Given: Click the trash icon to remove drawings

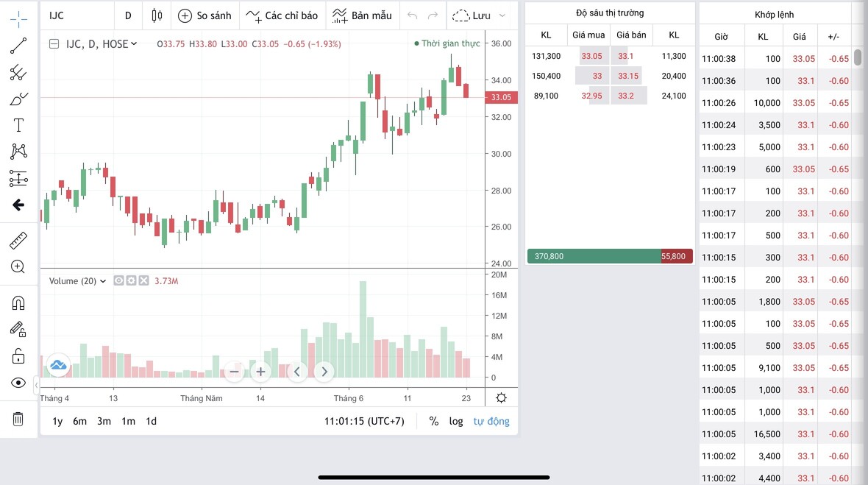Looking at the screenshot, I should point(18,419).
